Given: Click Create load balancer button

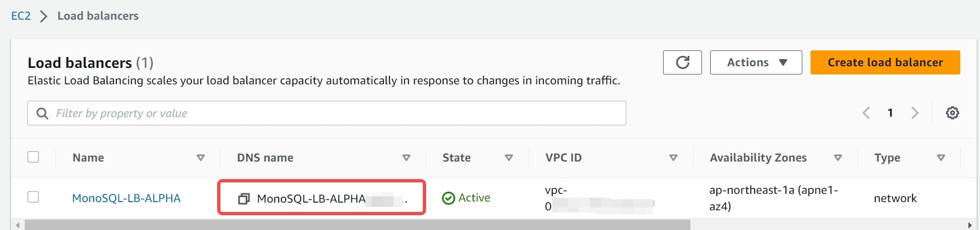Looking at the screenshot, I should click(885, 62).
